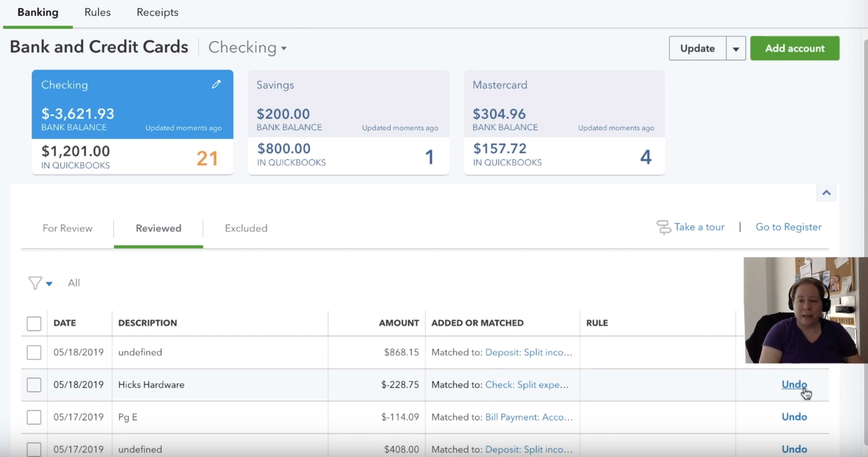Click the green Add account button
The width and height of the screenshot is (868, 457).
(795, 48)
